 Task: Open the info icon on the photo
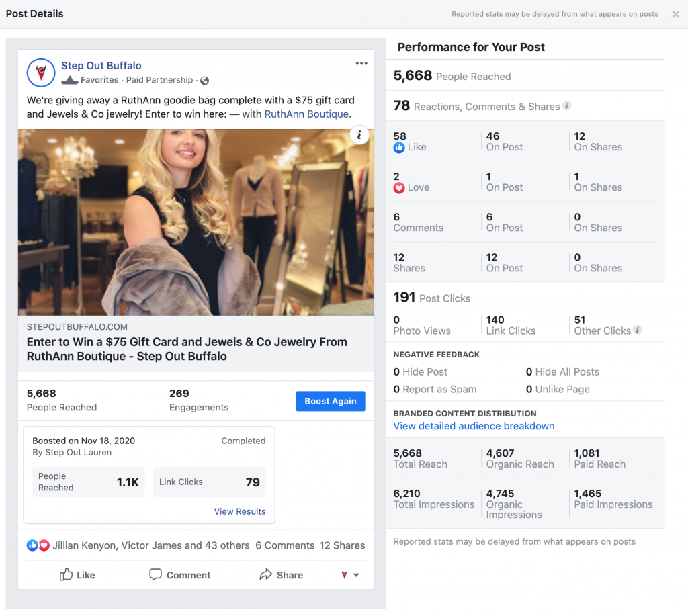coord(359,135)
